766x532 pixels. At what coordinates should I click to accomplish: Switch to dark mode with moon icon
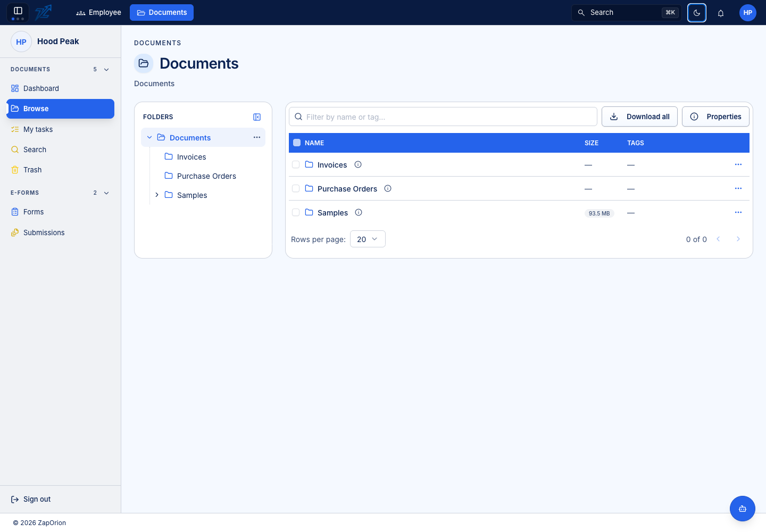(x=697, y=13)
